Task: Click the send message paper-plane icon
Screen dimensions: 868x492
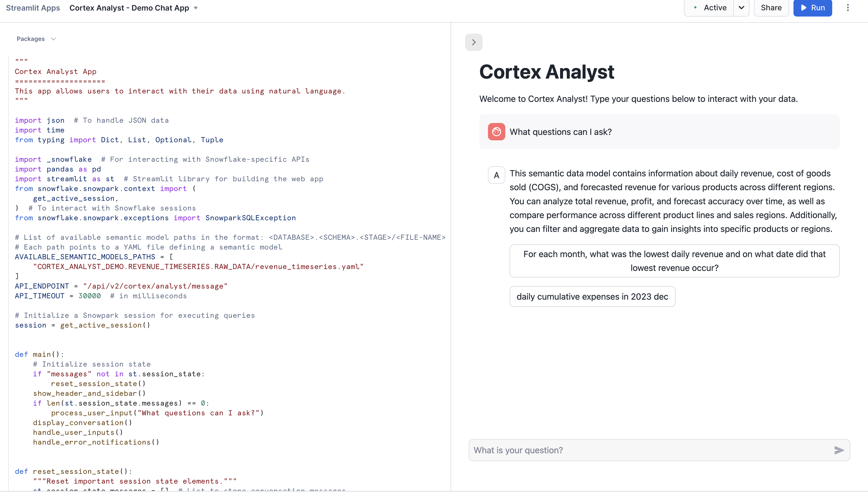Action: (839, 450)
